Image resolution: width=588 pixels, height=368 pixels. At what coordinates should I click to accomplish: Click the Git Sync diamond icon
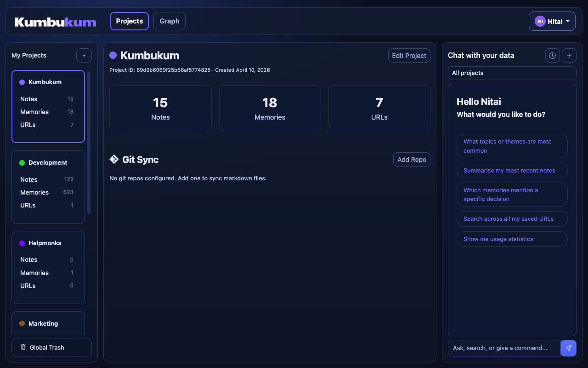point(114,159)
